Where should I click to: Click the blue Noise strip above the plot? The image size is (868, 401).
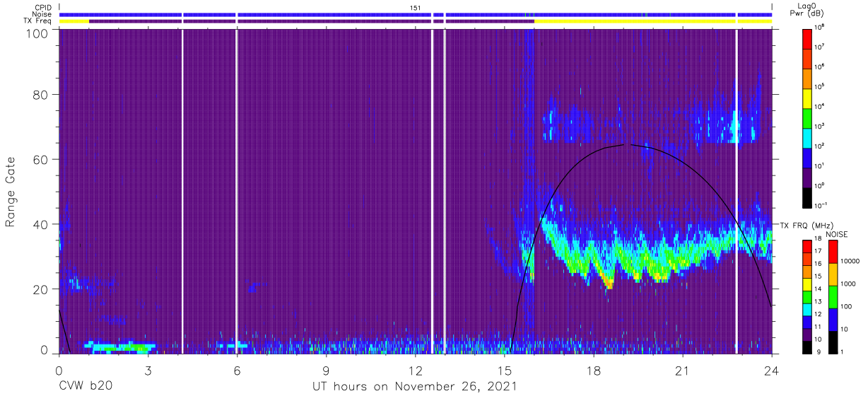pyautogui.click(x=416, y=15)
